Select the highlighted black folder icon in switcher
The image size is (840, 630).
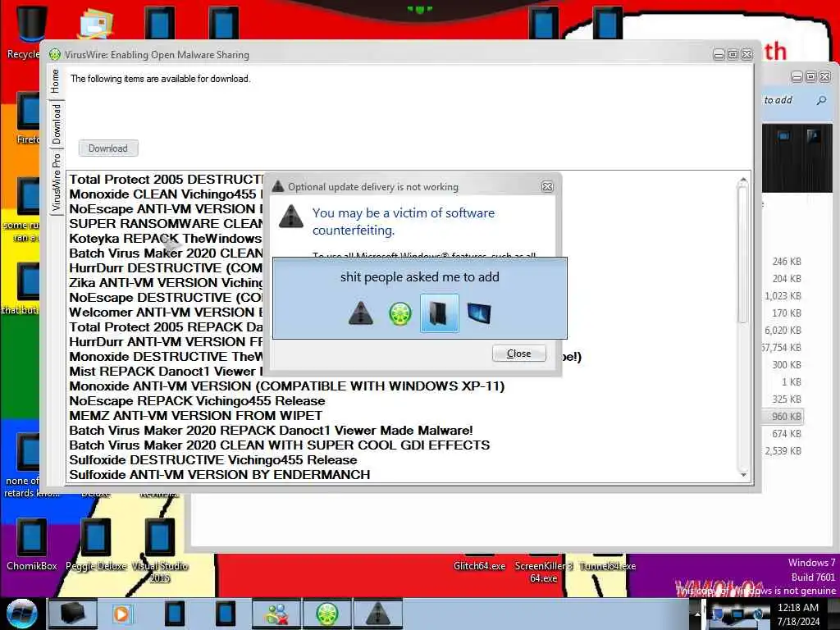[x=440, y=313]
